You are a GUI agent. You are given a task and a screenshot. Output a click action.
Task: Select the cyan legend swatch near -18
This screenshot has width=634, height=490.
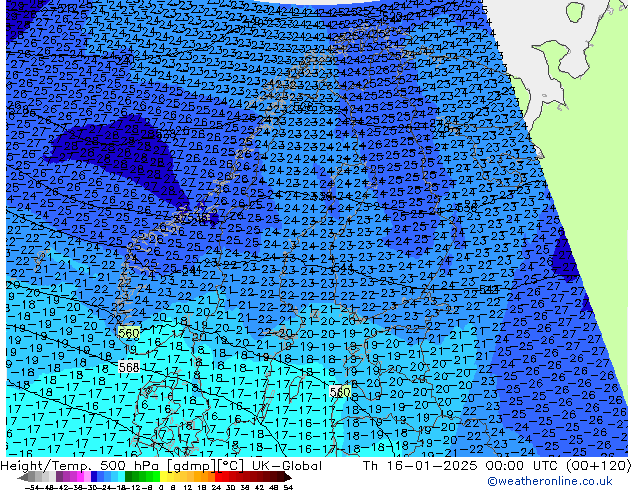point(121,477)
